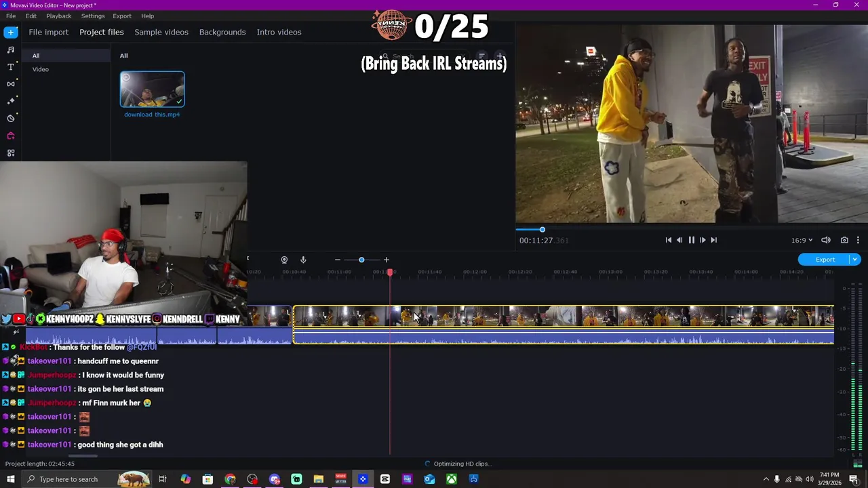Screen dimensions: 868x488
Task: Step back one frame
Action: [679, 240]
